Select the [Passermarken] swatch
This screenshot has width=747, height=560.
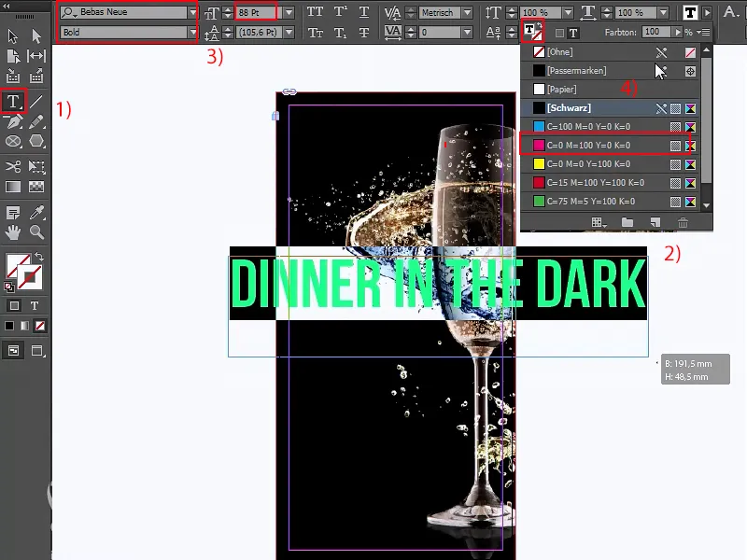click(x=610, y=71)
